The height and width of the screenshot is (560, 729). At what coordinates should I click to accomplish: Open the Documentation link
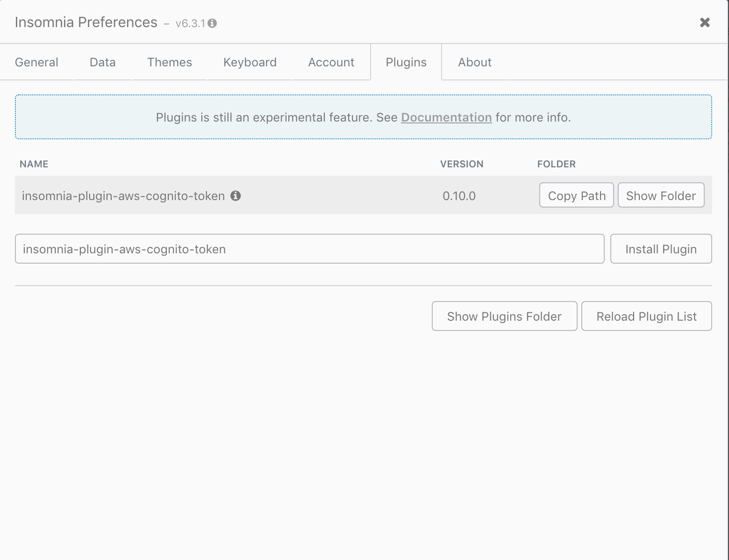pos(446,117)
